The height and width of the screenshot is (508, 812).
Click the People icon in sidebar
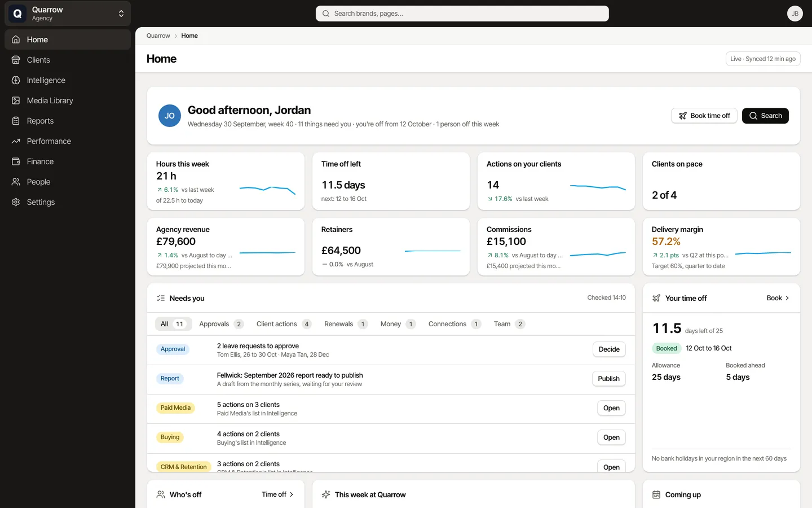coord(16,182)
